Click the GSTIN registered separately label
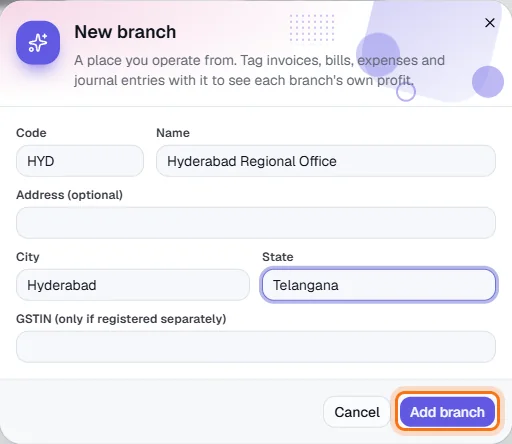Image resolution: width=512 pixels, height=444 pixels. click(121, 319)
